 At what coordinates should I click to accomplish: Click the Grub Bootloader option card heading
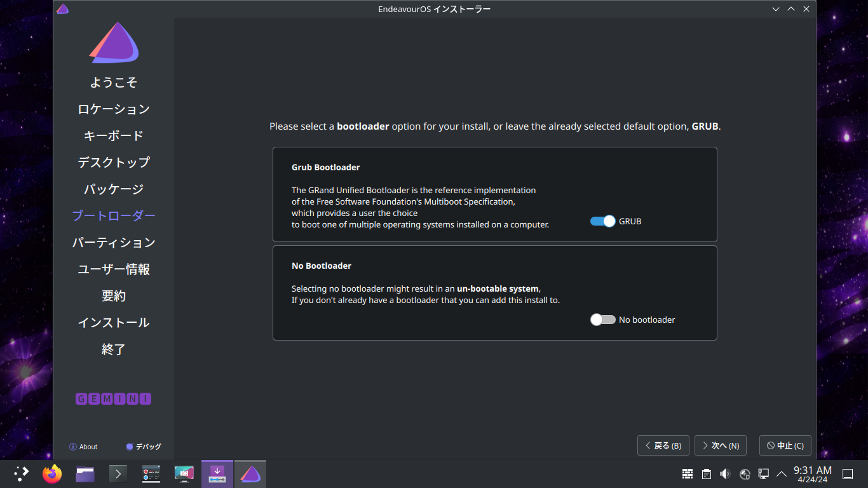[326, 167]
